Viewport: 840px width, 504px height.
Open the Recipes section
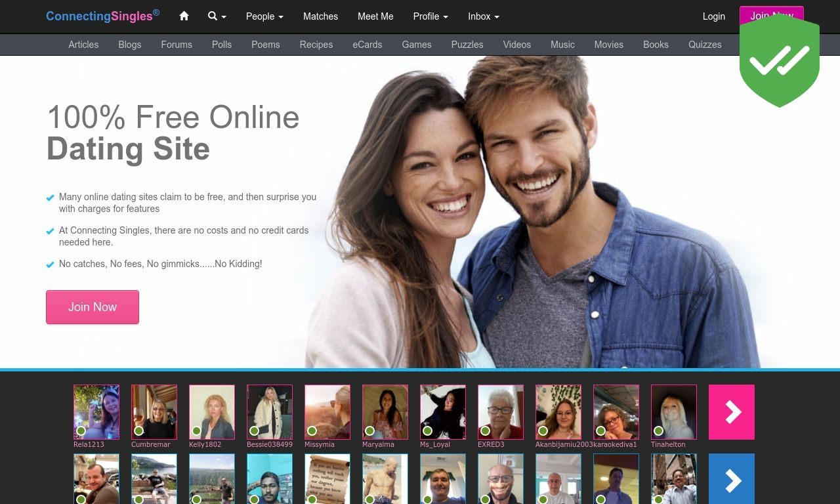316,45
